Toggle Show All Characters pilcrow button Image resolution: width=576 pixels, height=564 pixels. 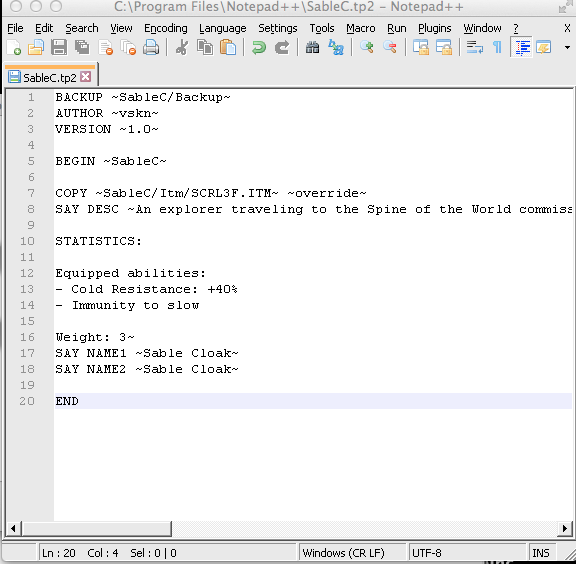[x=497, y=48]
